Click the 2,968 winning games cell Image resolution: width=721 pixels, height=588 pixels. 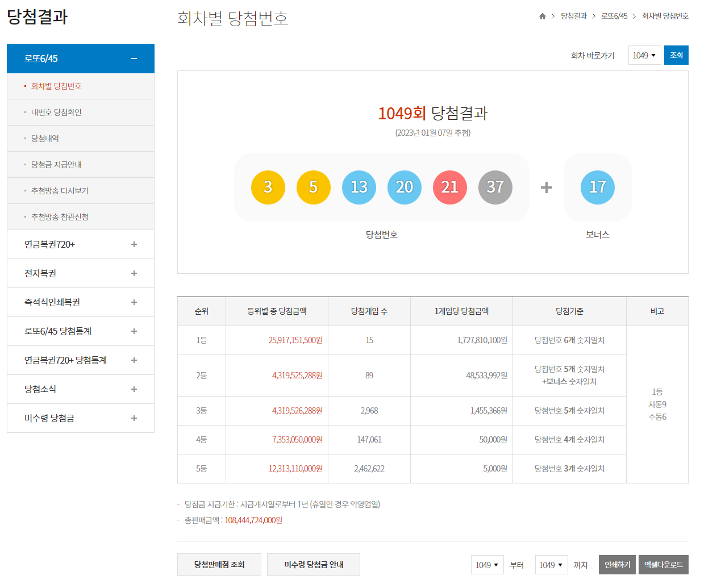[x=369, y=411]
